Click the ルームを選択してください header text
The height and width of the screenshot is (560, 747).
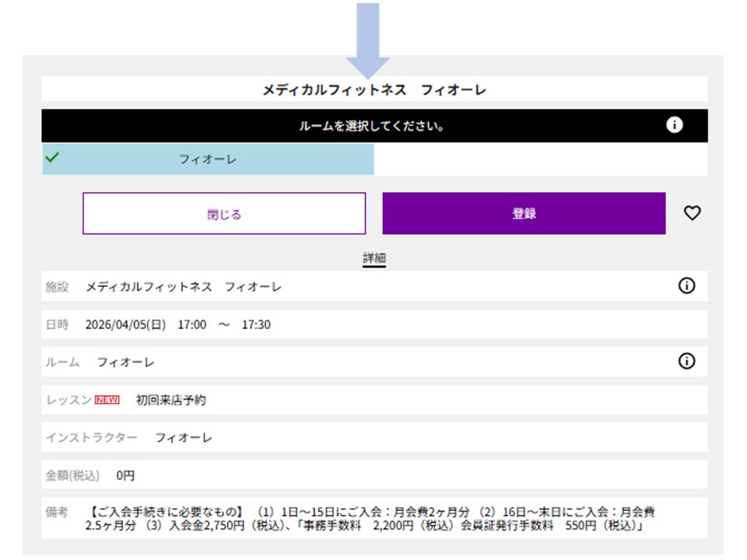pyautogui.click(x=372, y=126)
